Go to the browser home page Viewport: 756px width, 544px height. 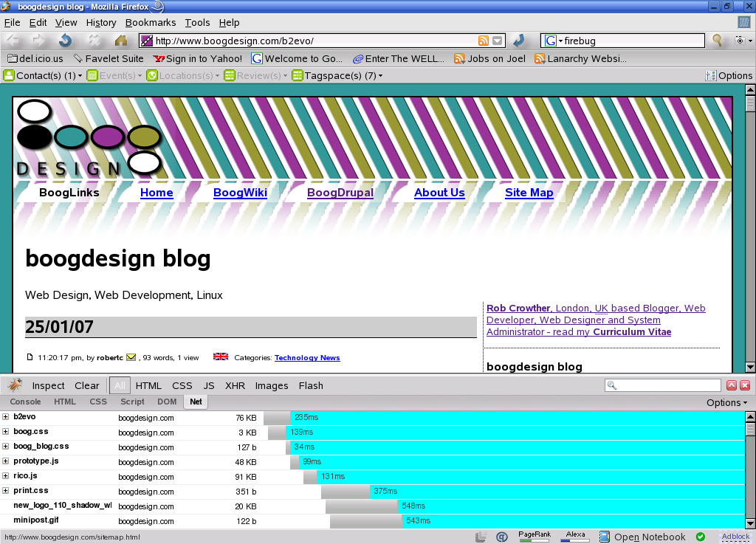click(x=121, y=41)
